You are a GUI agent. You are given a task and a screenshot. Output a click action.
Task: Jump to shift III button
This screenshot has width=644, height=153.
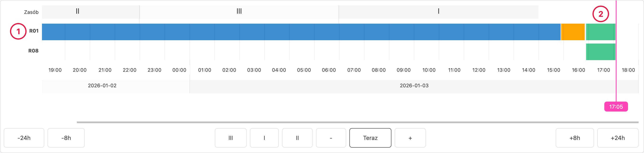[231, 138]
